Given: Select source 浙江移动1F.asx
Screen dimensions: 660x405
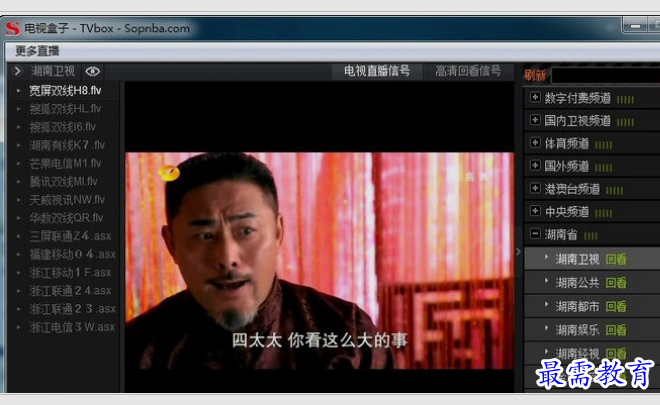Looking at the screenshot, I should click(x=70, y=272).
